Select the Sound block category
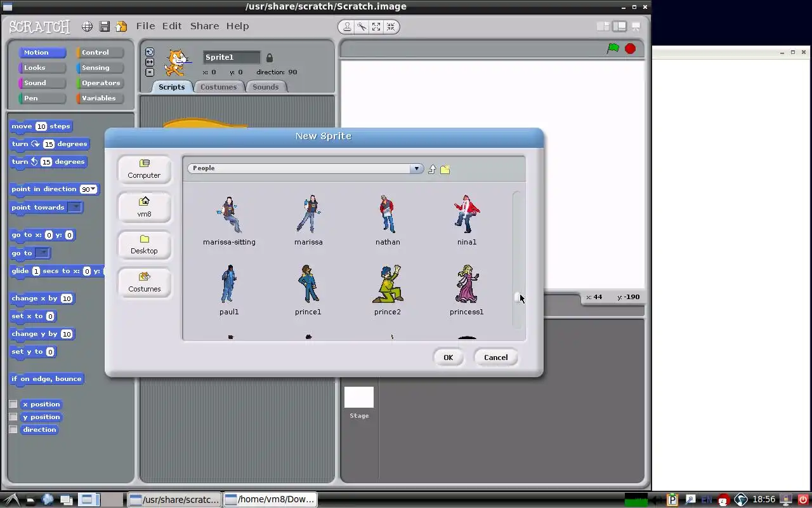Image resolution: width=812 pixels, height=508 pixels. pyautogui.click(x=42, y=83)
